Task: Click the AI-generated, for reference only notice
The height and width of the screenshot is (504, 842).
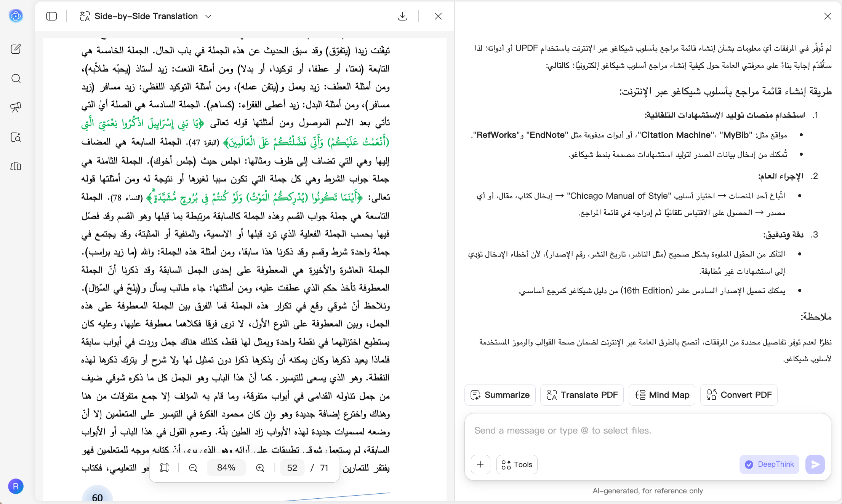Action: [x=648, y=491]
